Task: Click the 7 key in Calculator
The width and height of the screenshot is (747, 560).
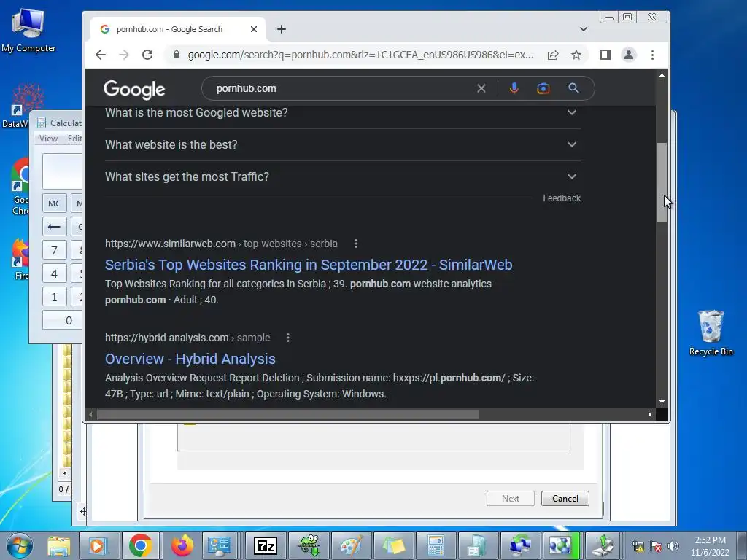Action: (x=54, y=251)
